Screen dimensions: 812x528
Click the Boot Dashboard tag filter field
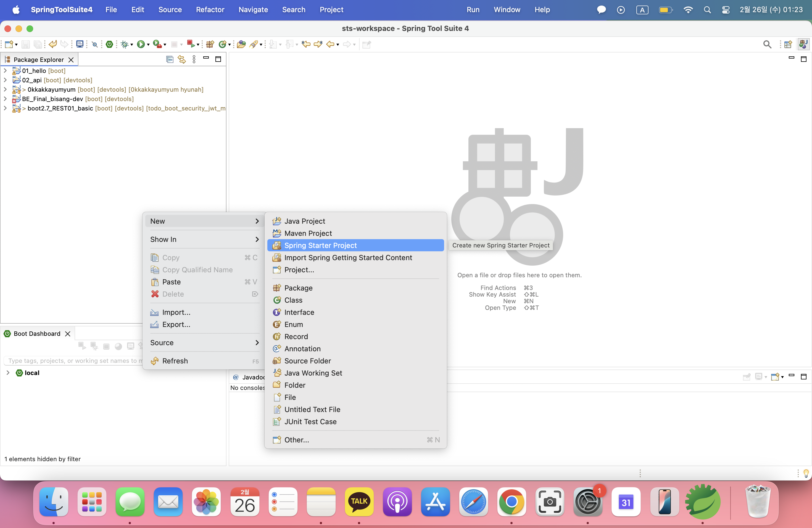tap(73, 361)
